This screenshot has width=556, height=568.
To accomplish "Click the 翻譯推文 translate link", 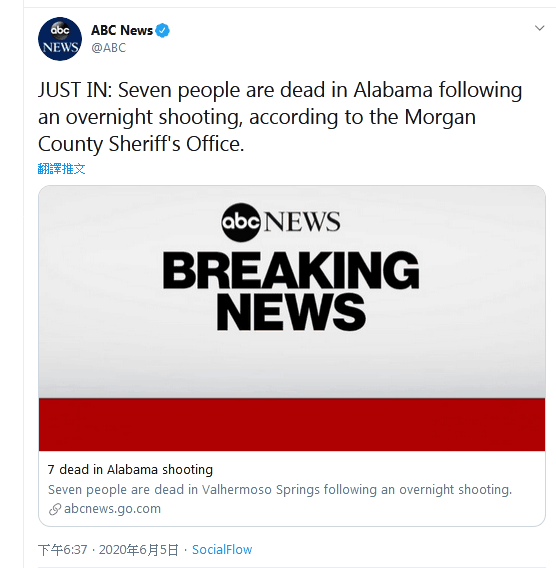I will pyautogui.click(x=62, y=168).
